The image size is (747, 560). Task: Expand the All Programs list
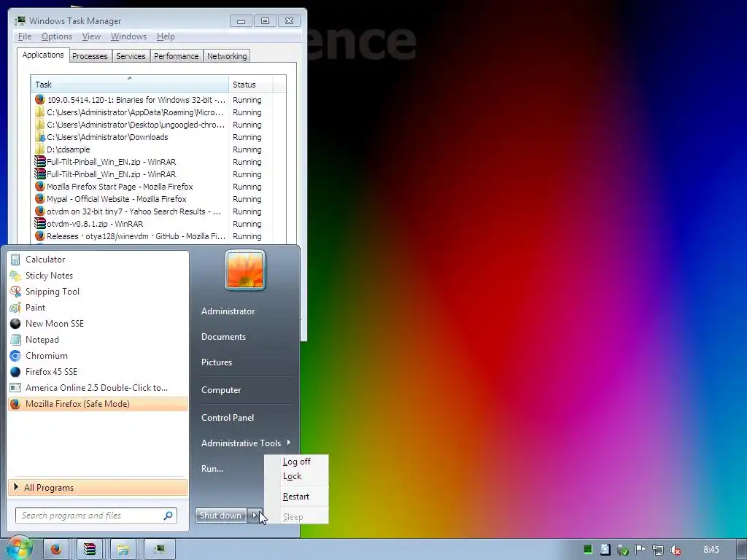(x=98, y=488)
